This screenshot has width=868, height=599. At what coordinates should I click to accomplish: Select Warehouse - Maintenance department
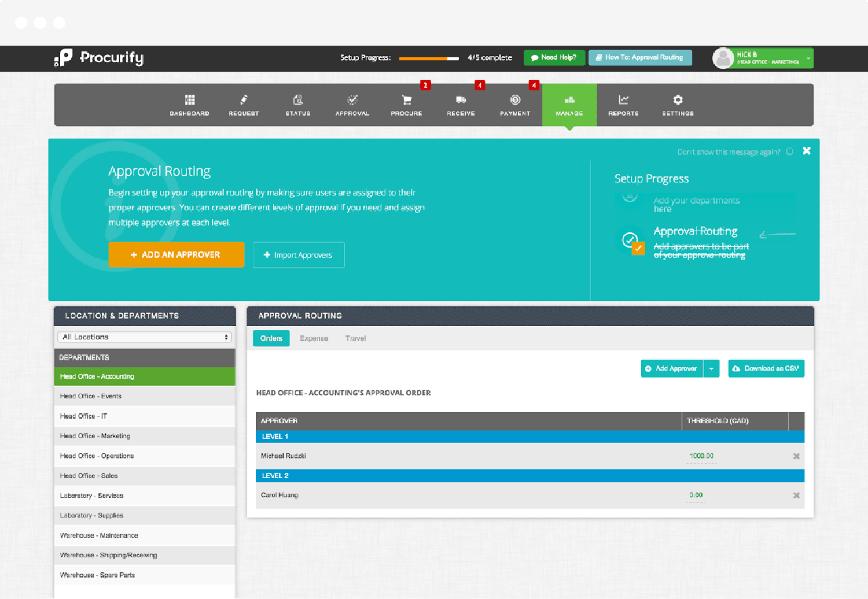(x=145, y=535)
